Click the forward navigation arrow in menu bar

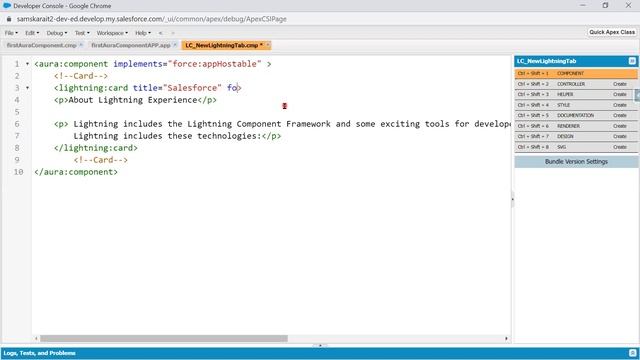coord(173,33)
